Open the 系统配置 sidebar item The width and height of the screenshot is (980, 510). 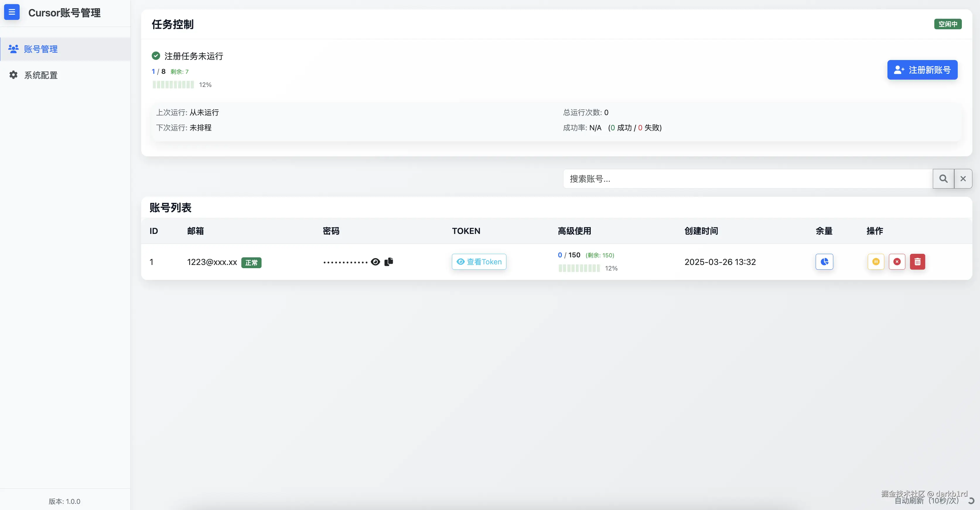40,75
